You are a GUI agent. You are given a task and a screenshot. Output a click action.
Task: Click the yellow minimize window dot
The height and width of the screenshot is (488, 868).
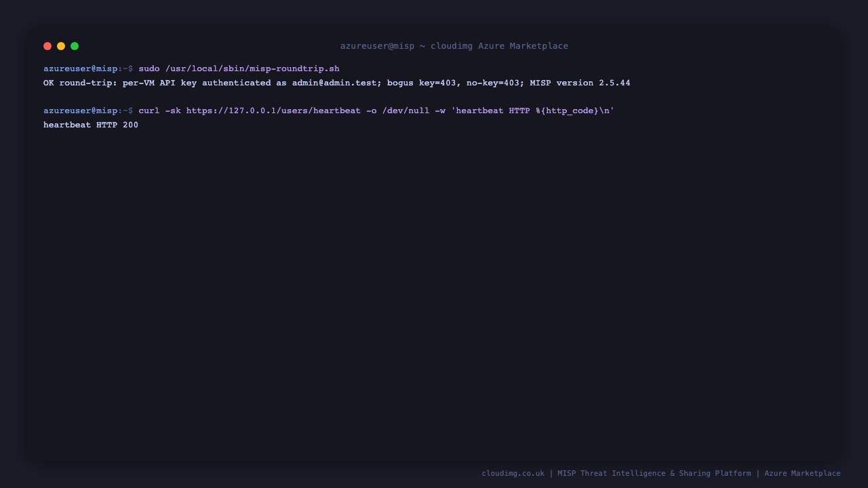(x=61, y=46)
